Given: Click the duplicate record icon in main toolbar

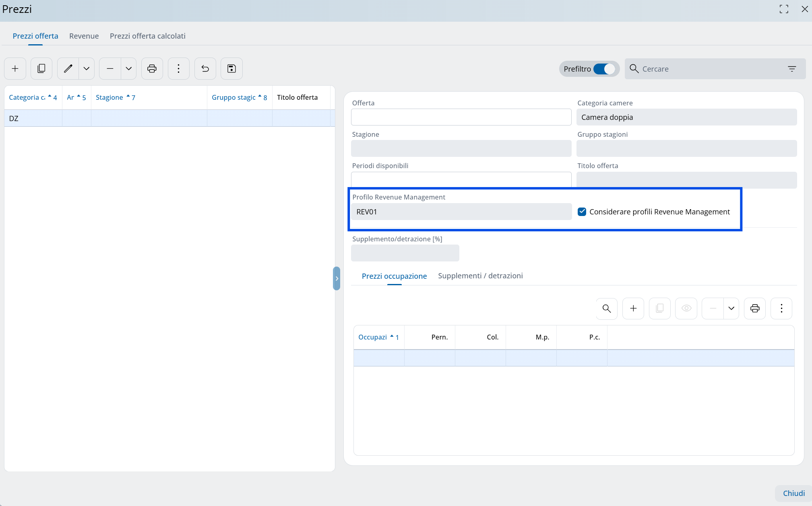Looking at the screenshot, I should coord(41,69).
